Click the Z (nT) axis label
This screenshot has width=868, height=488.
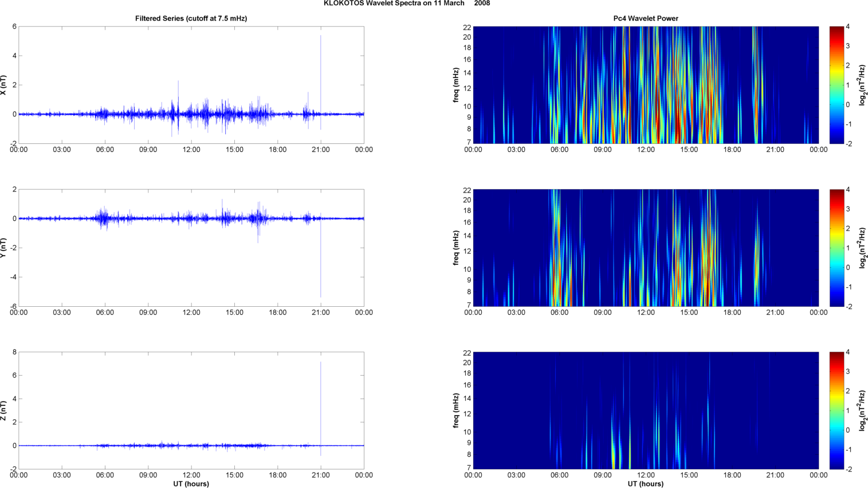(x=3, y=411)
